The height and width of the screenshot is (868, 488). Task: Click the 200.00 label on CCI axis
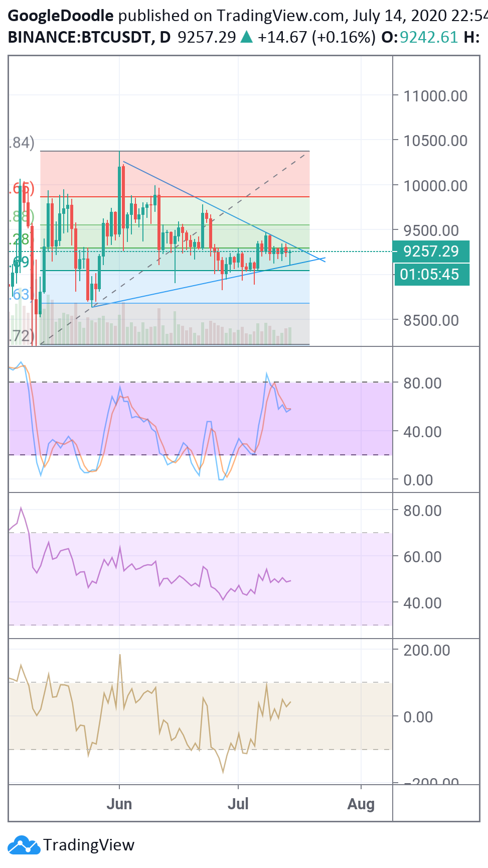tap(427, 650)
